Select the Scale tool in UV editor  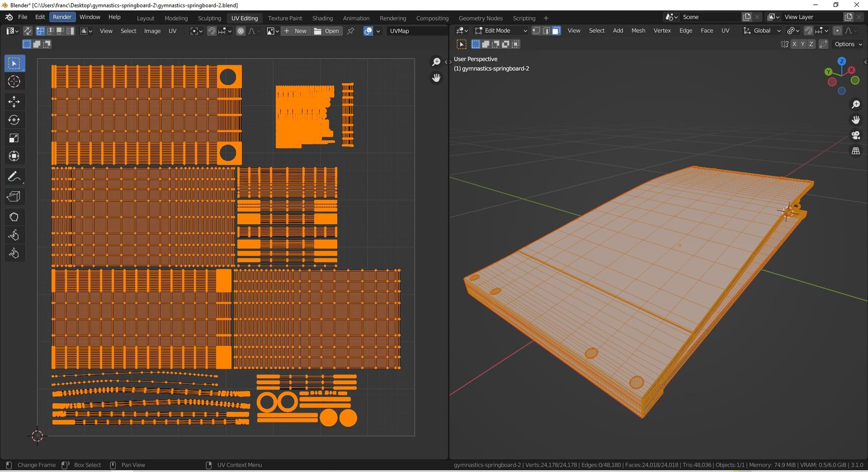tap(14, 138)
